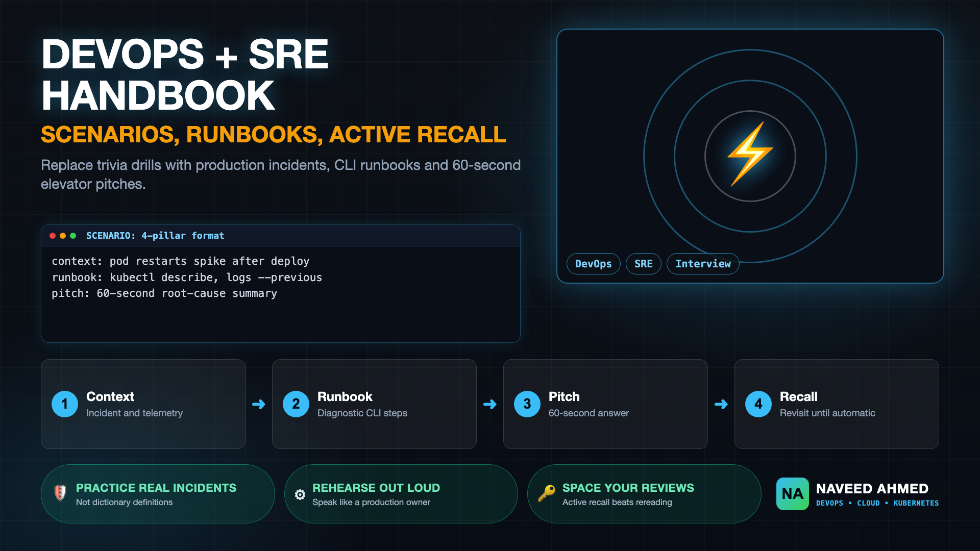Image resolution: width=980 pixels, height=551 pixels.
Task: Click the Recall card title
Action: pos(799,396)
